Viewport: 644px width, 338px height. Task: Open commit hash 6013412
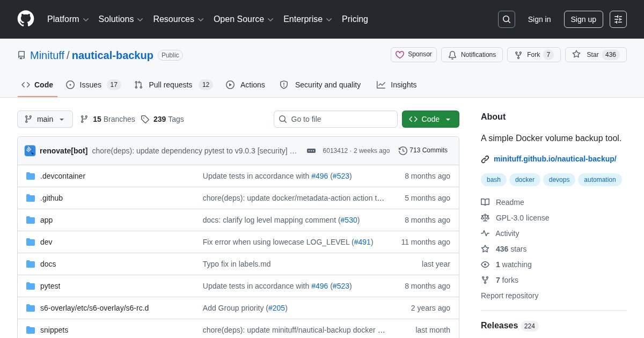tap(335, 151)
